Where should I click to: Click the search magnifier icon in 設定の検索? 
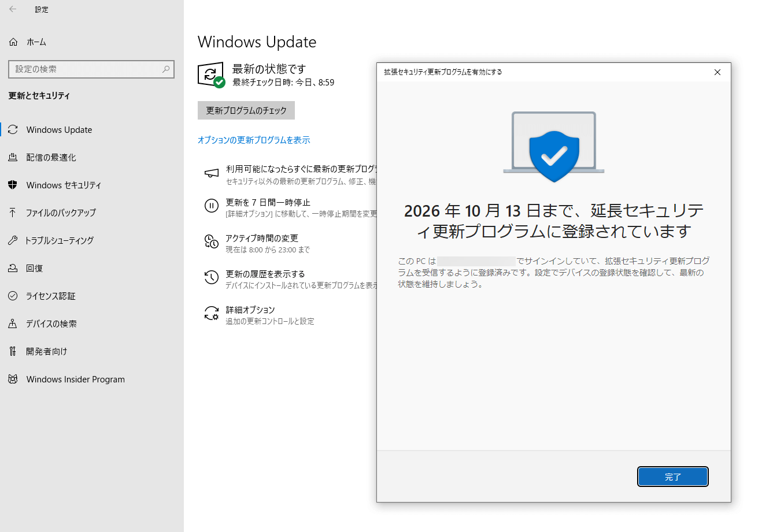[x=166, y=69]
